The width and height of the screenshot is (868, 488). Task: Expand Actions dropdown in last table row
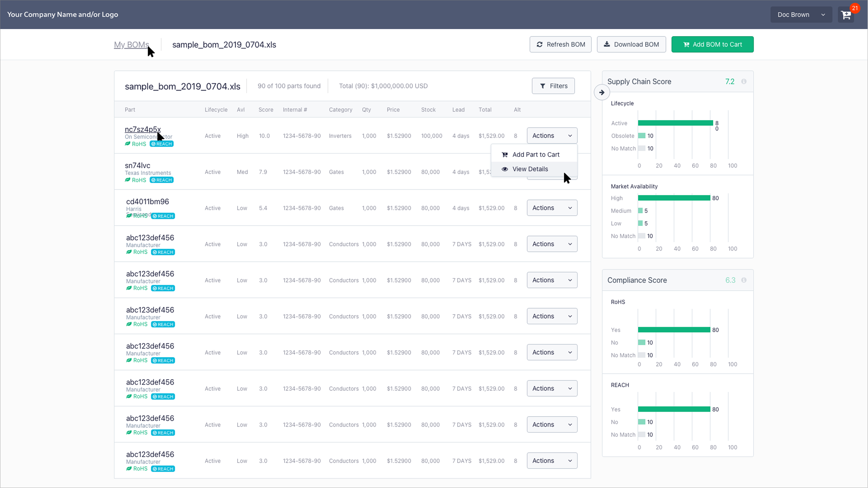(552, 461)
